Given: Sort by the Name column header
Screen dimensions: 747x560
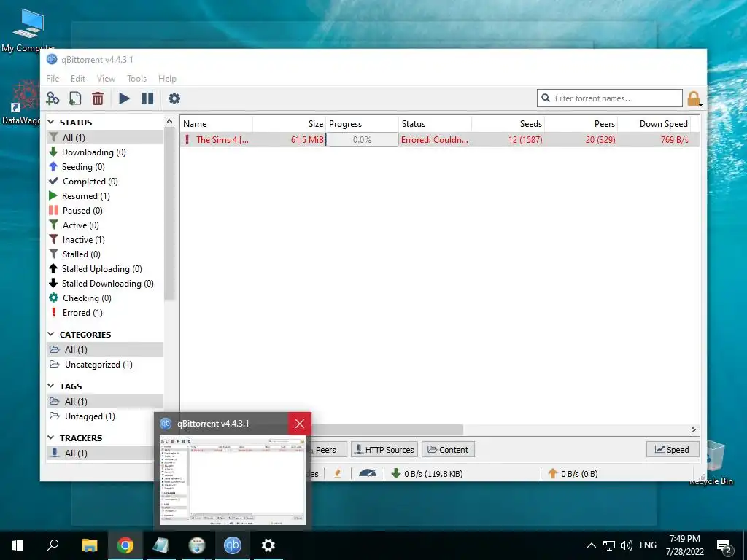Looking at the screenshot, I should pyautogui.click(x=217, y=124).
